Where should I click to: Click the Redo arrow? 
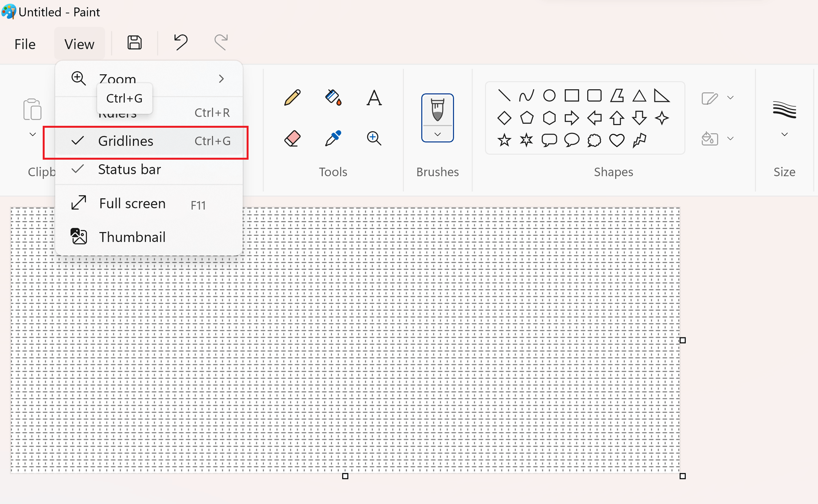point(221,42)
